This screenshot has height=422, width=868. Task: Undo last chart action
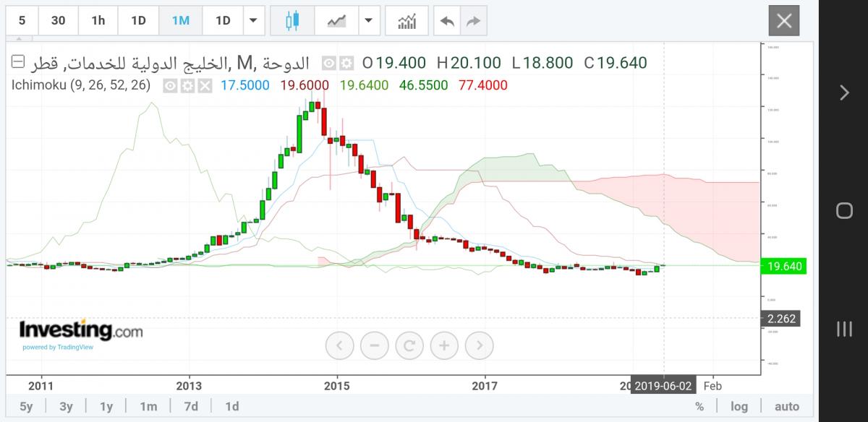pyautogui.click(x=447, y=20)
